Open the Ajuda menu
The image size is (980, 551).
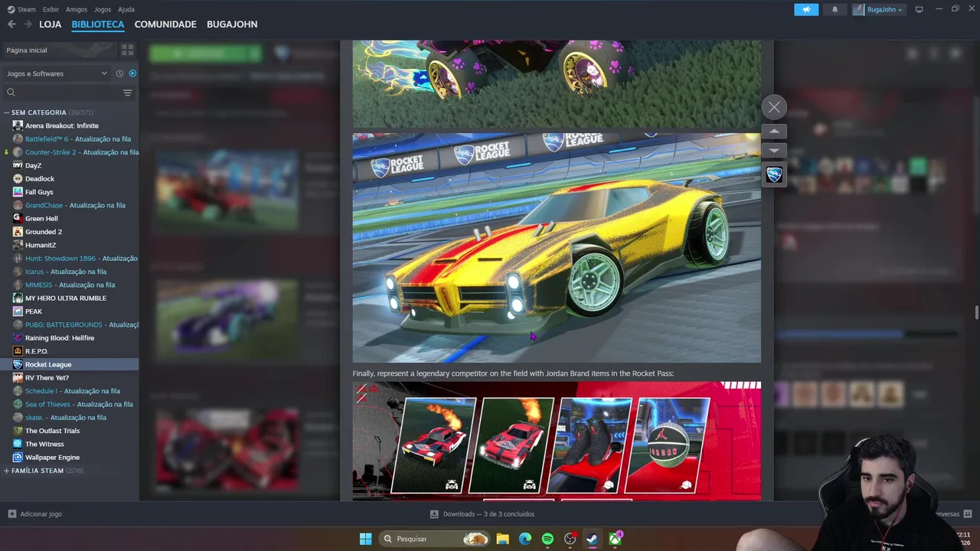(126, 9)
